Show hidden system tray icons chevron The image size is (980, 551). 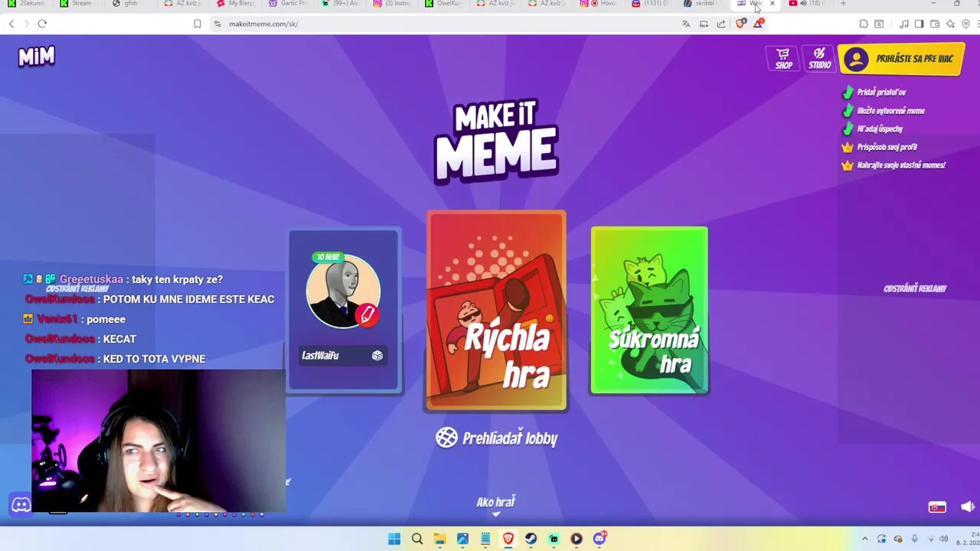(865, 539)
